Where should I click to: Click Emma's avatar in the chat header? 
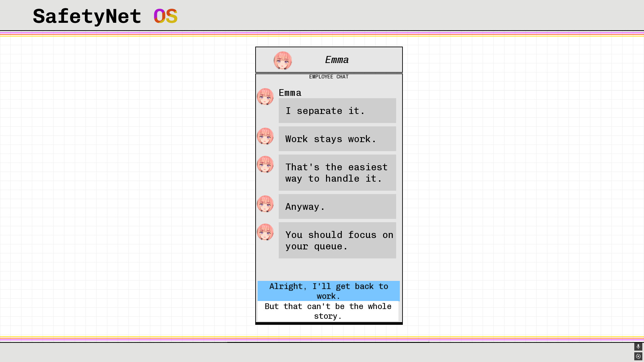(283, 60)
